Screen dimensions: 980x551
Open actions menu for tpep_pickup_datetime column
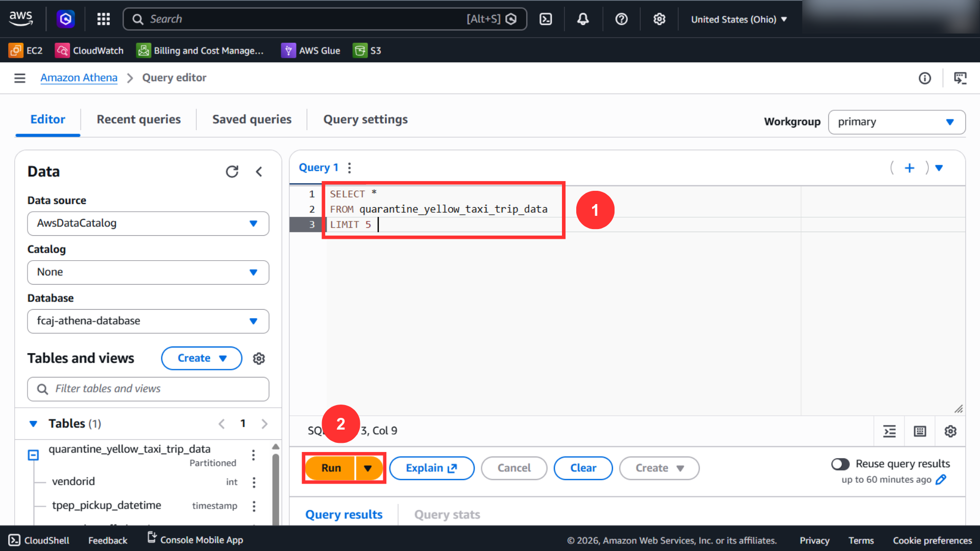point(254,506)
